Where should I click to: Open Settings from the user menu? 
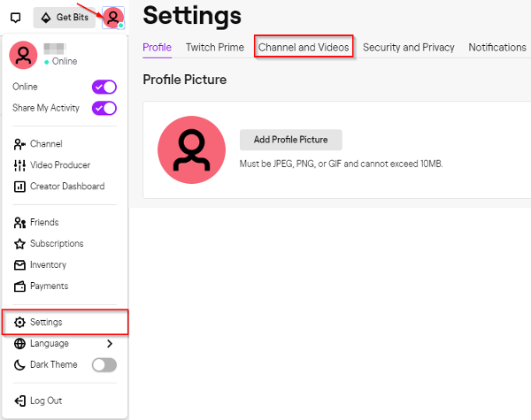click(x=65, y=322)
